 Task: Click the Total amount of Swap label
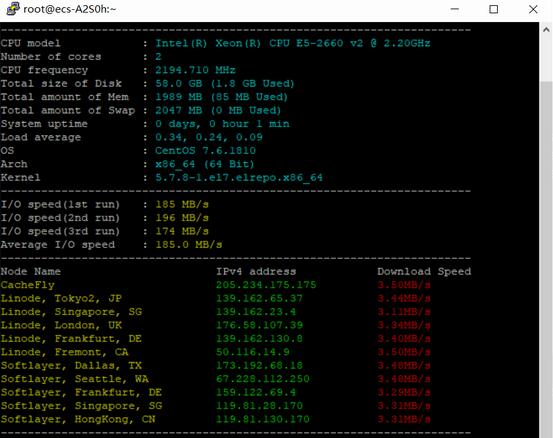click(x=68, y=110)
